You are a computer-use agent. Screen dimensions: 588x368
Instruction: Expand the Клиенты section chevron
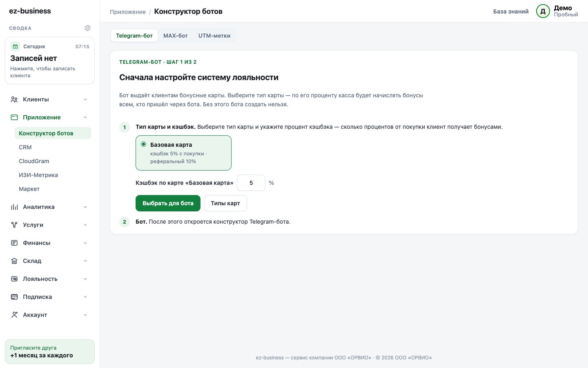click(85, 99)
